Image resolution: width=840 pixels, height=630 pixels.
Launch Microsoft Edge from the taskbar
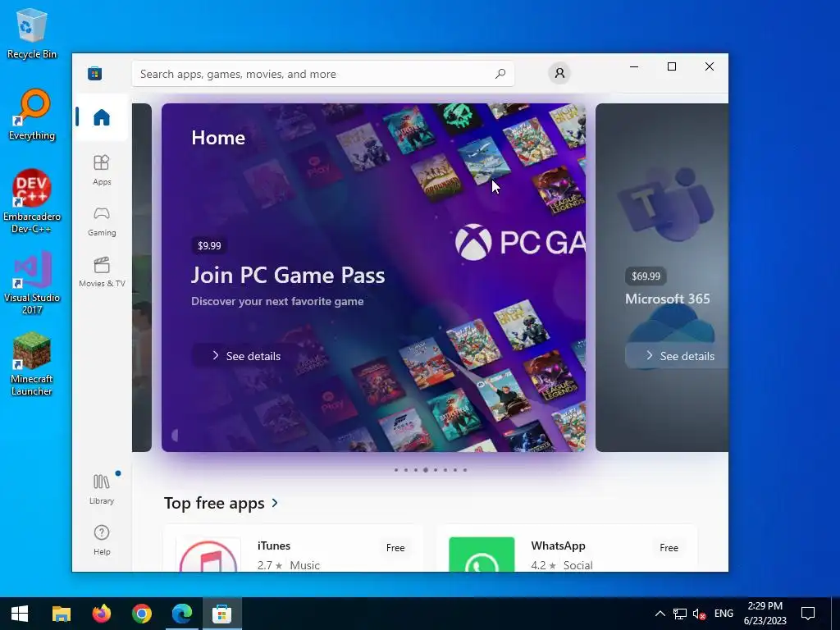pos(181,614)
